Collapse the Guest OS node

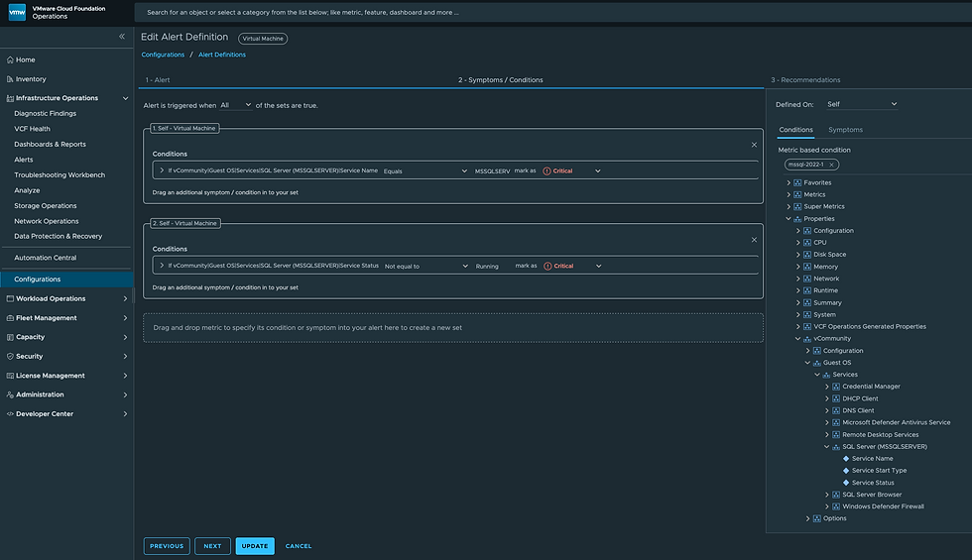pyautogui.click(x=807, y=363)
